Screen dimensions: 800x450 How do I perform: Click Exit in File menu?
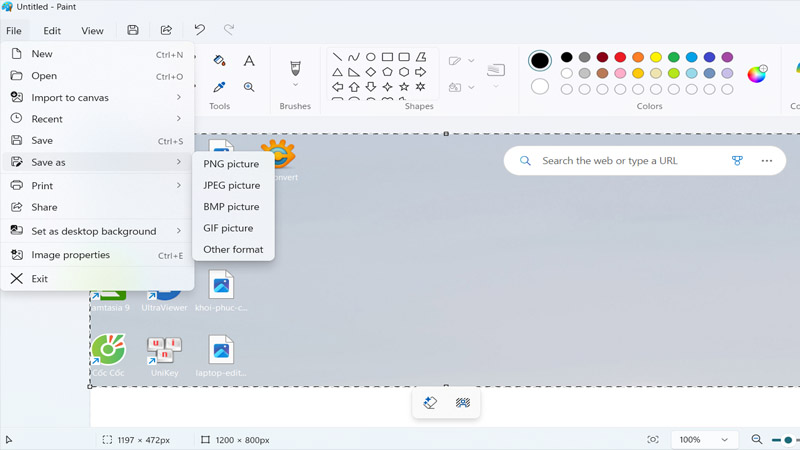pos(97,279)
